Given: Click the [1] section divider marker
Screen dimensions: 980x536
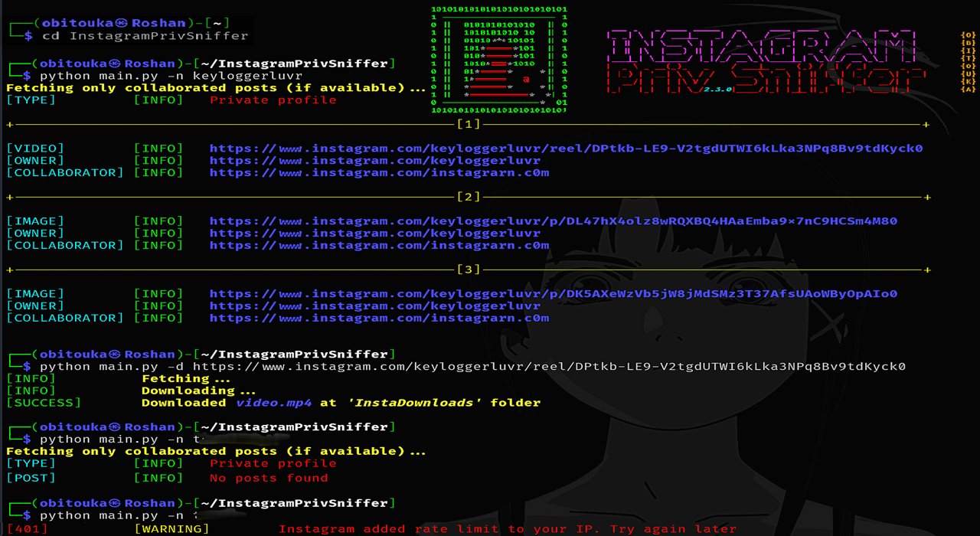Looking at the screenshot, I should pyautogui.click(x=468, y=124).
